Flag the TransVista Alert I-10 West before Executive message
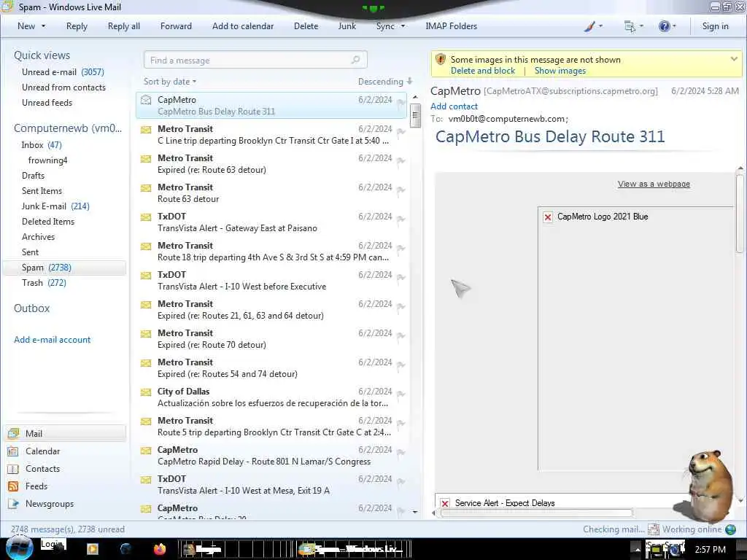This screenshot has height=560, width=747. click(x=400, y=278)
